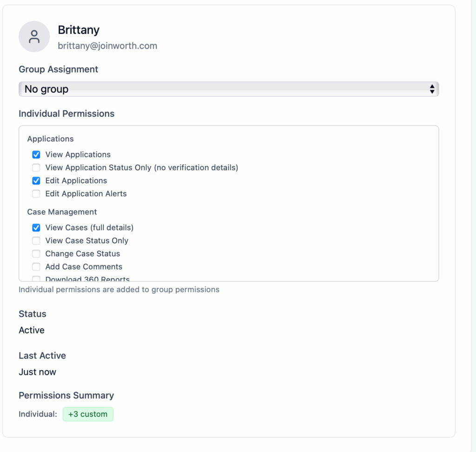The height and width of the screenshot is (452, 476).
Task: Click the Case Management section header
Action: click(62, 212)
